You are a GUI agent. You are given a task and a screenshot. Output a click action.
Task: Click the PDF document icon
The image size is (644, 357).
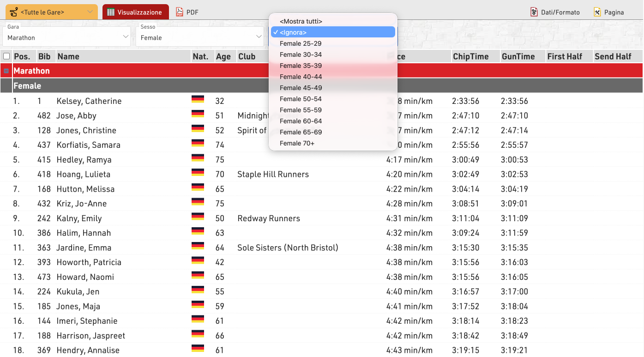tap(180, 12)
